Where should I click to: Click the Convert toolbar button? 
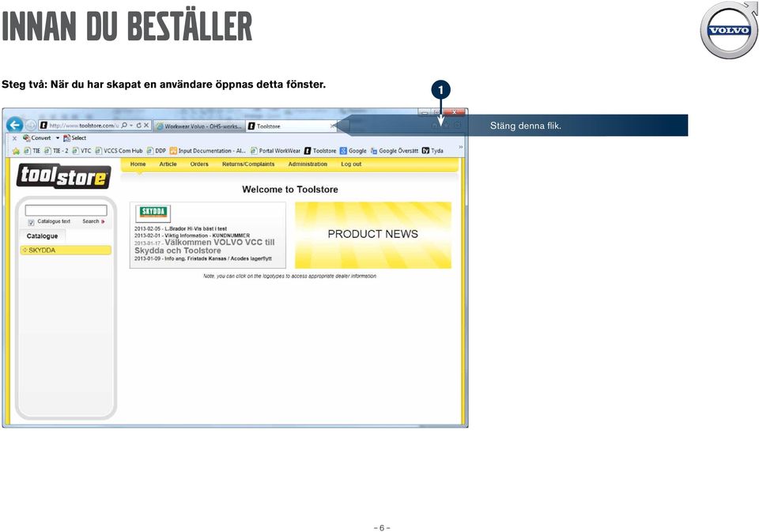point(37,138)
